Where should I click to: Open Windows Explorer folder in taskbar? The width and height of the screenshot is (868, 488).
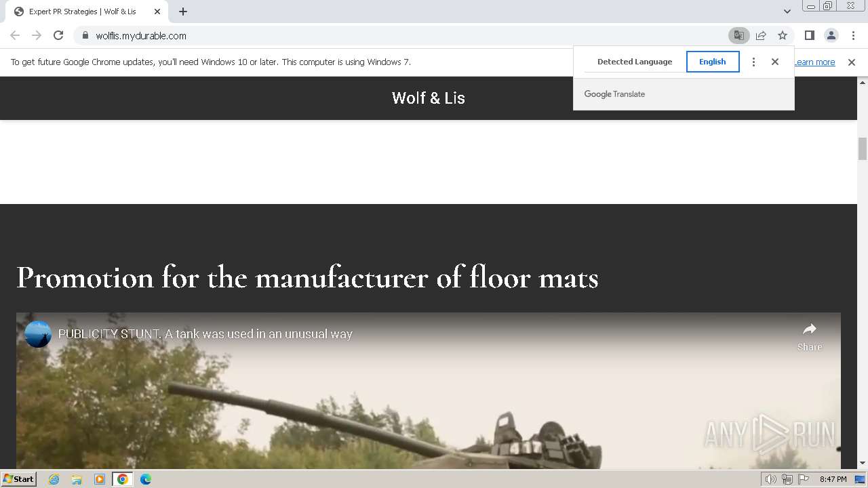point(77,479)
